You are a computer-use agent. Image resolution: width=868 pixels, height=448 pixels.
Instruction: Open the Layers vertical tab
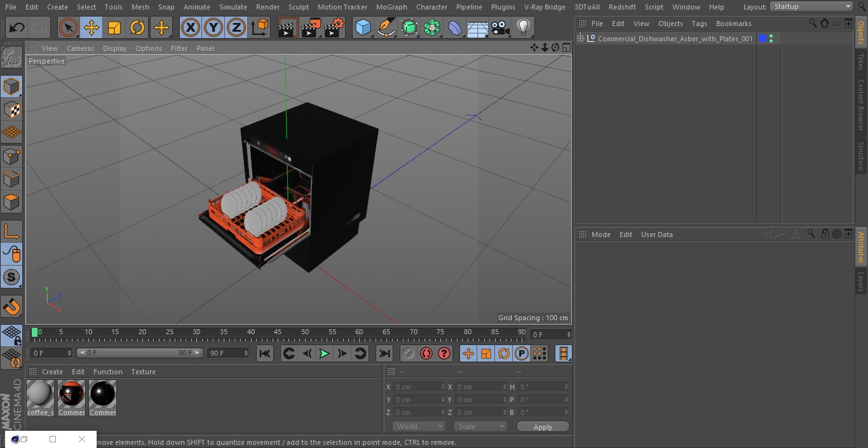(861, 282)
